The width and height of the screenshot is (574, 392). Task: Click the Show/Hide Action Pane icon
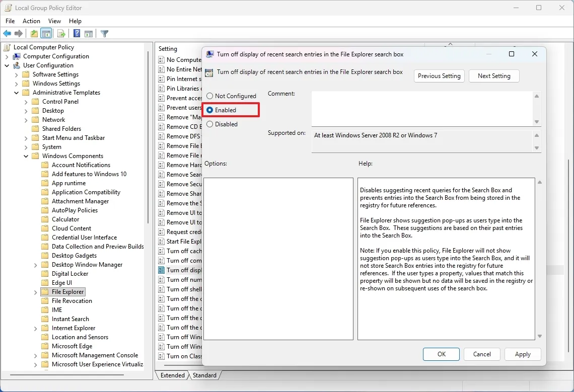tap(89, 34)
